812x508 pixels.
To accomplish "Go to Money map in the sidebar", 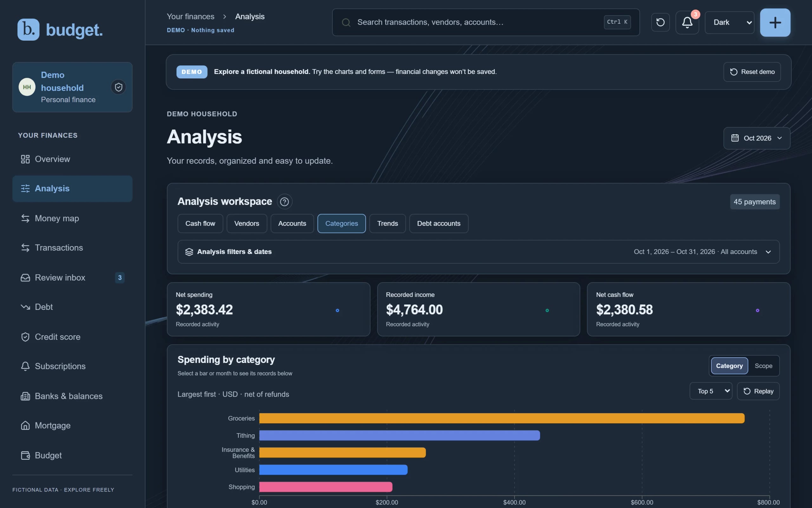I will 72,218.
